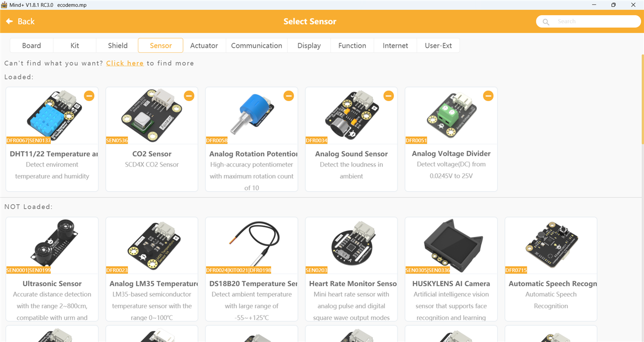
Task: Click the SEN0305|SEN0336 SKU tag
Action: tap(428, 270)
